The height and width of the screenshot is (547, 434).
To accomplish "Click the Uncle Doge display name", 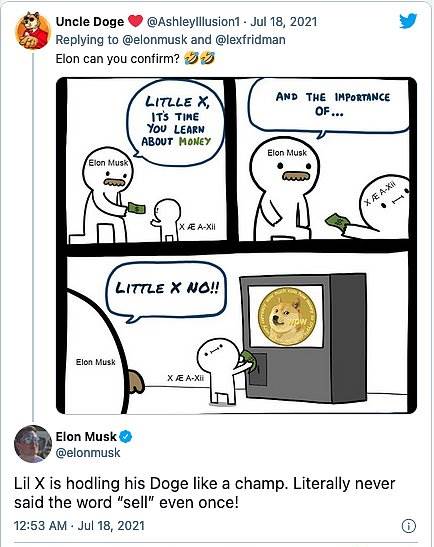I will click(90, 22).
